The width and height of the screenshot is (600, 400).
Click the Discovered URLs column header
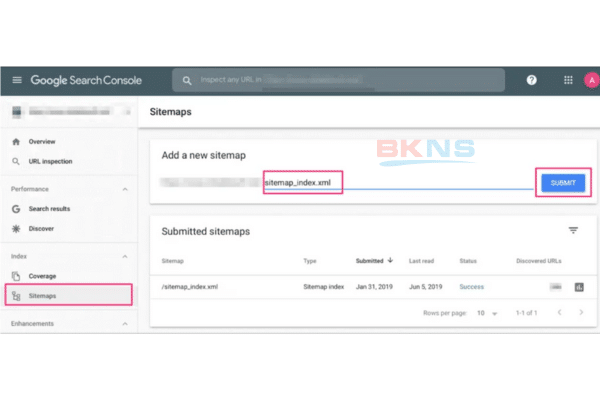click(539, 261)
